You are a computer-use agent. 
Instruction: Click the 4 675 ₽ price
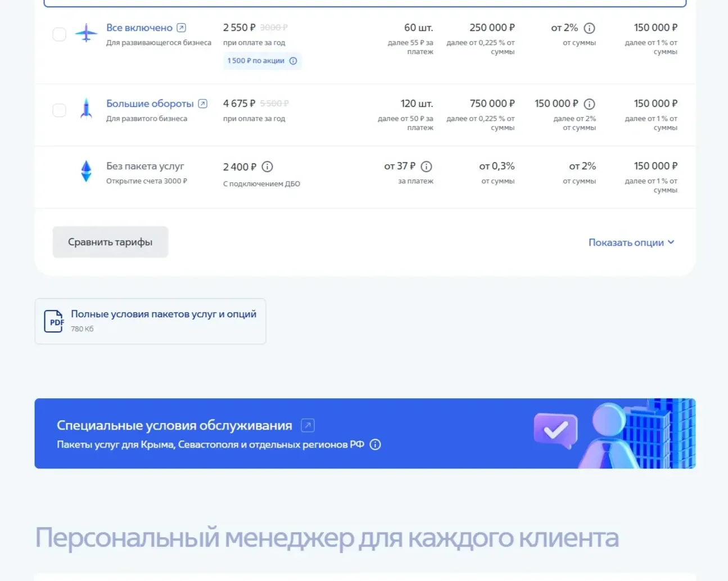(x=239, y=103)
